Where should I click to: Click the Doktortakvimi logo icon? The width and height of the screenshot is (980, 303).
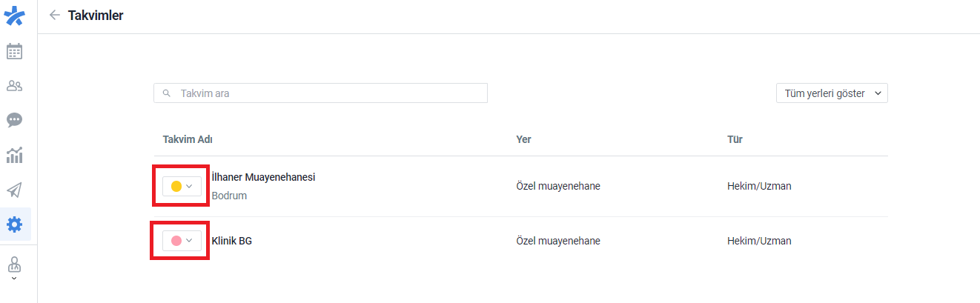14,16
